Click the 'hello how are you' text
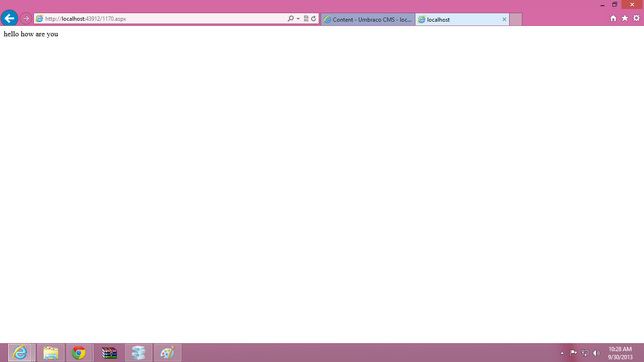The image size is (644, 362). [x=31, y=34]
